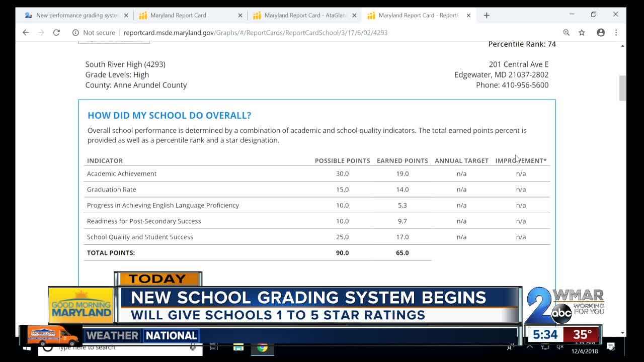Screen dimensions: 644x362
Task: Click the POSSIBLE POINTS column header
Action: click(342, 160)
